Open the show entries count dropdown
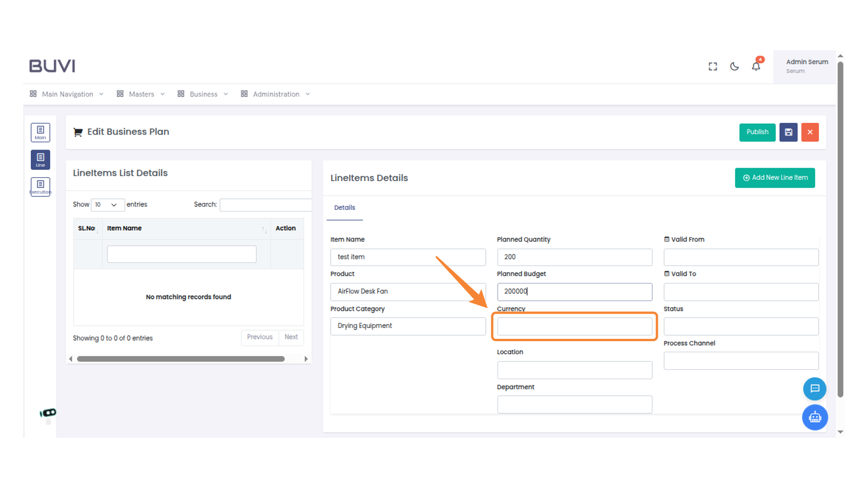Viewport: 868px width, 488px height. coord(107,205)
